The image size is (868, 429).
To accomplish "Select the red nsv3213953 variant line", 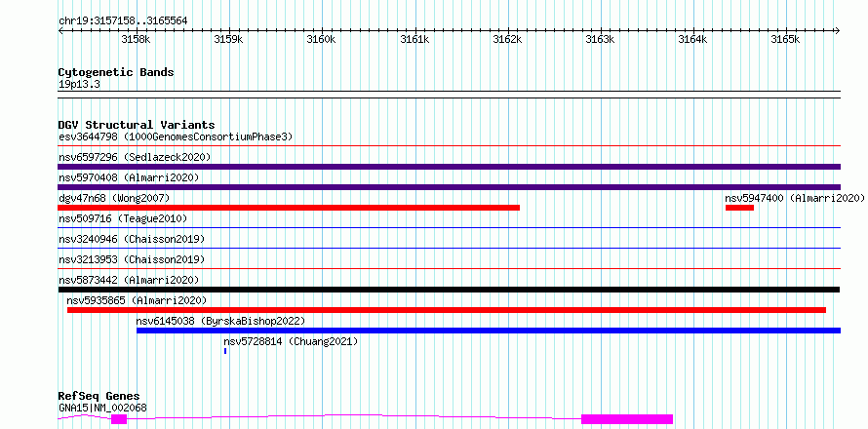I will tap(449, 268).
